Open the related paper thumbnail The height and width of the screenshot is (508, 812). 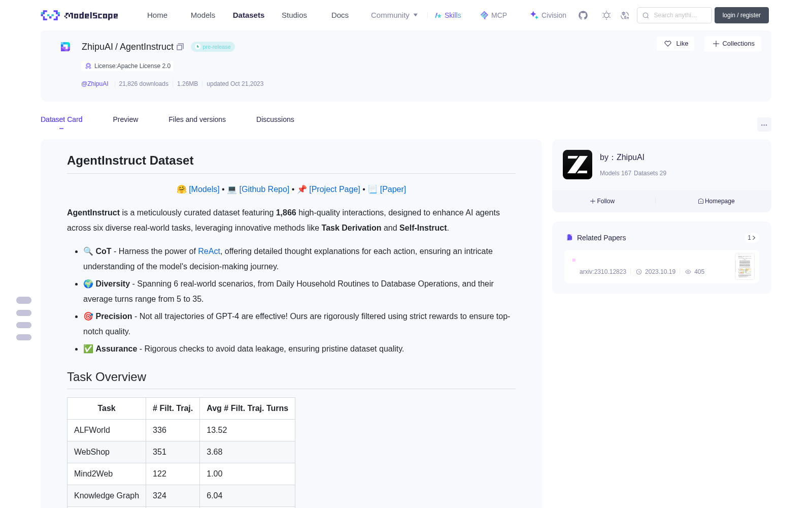[745, 266]
